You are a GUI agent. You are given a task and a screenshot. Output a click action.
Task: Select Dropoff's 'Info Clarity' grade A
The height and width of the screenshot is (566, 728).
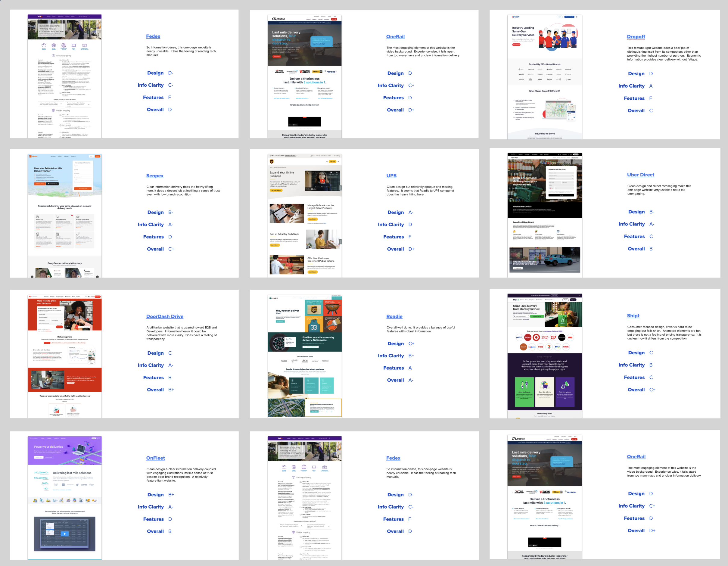[x=651, y=86]
